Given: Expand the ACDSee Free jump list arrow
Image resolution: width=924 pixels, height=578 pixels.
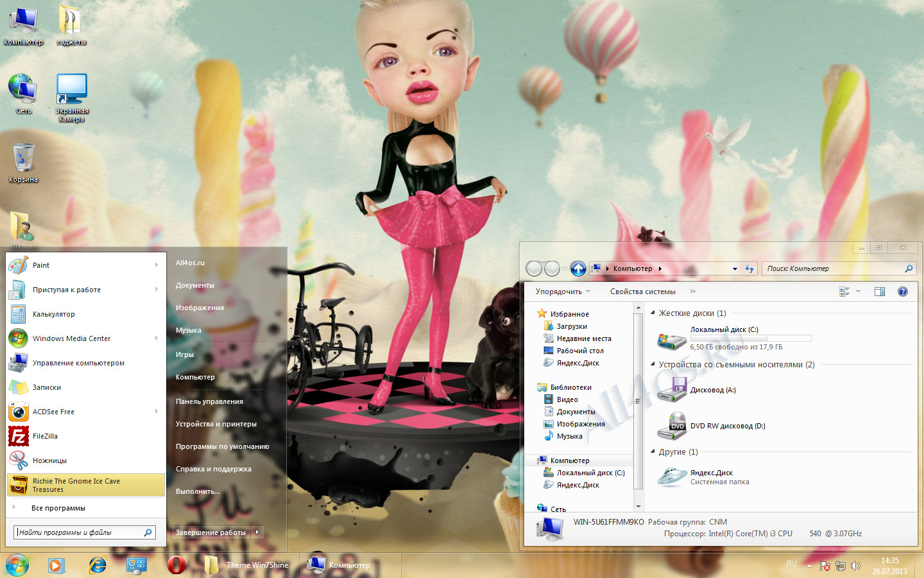Looking at the screenshot, I should click(156, 412).
